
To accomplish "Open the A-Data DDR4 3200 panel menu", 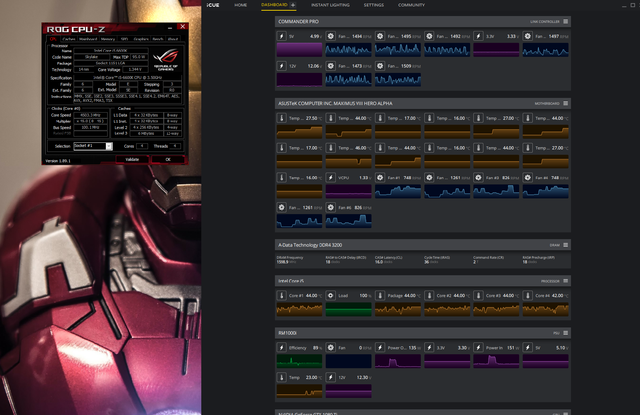I will [x=566, y=245].
